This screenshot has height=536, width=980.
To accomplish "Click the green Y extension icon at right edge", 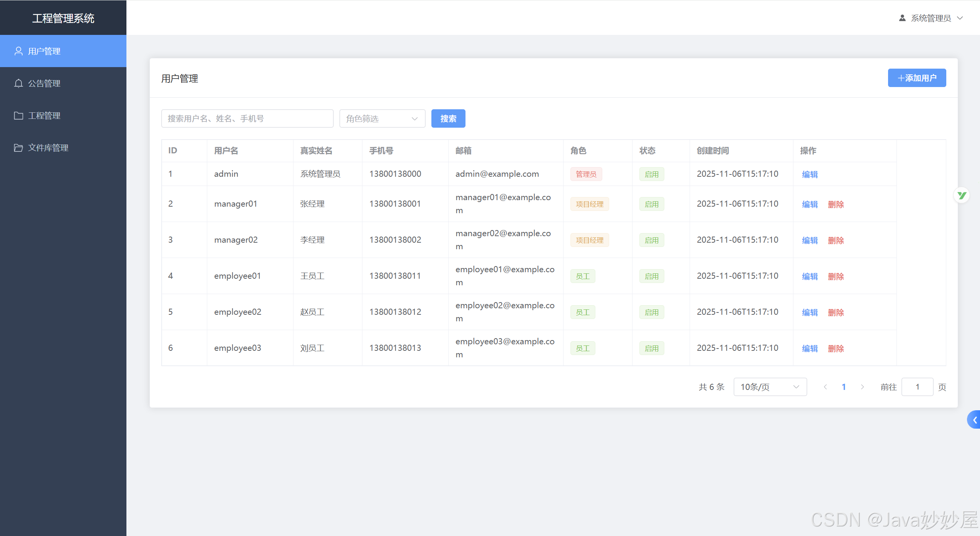I will click(962, 196).
